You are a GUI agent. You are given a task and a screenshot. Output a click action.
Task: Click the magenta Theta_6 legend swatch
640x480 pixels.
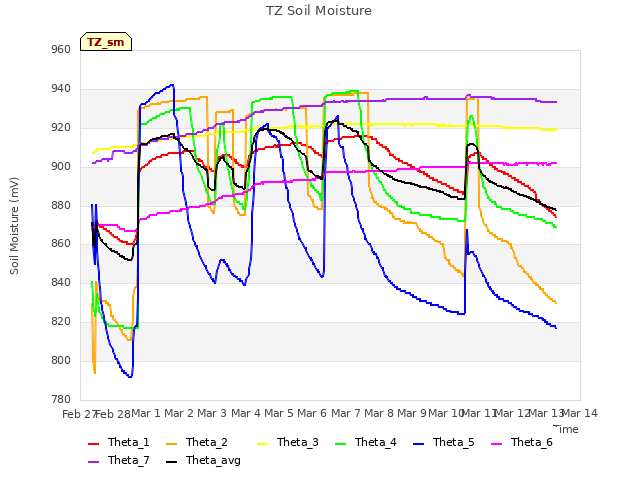click(496, 443)
